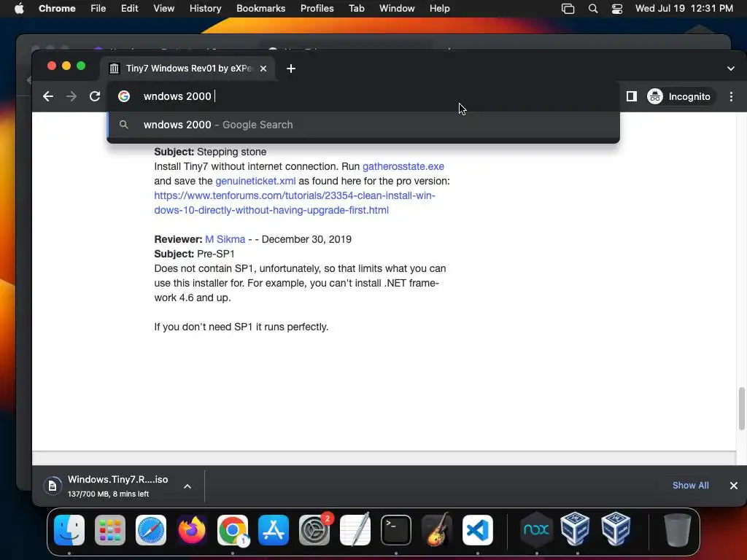Viewport: 747px width, 560px height.
Task: Open Control Center in the menu bar
Action: point(617,9)
